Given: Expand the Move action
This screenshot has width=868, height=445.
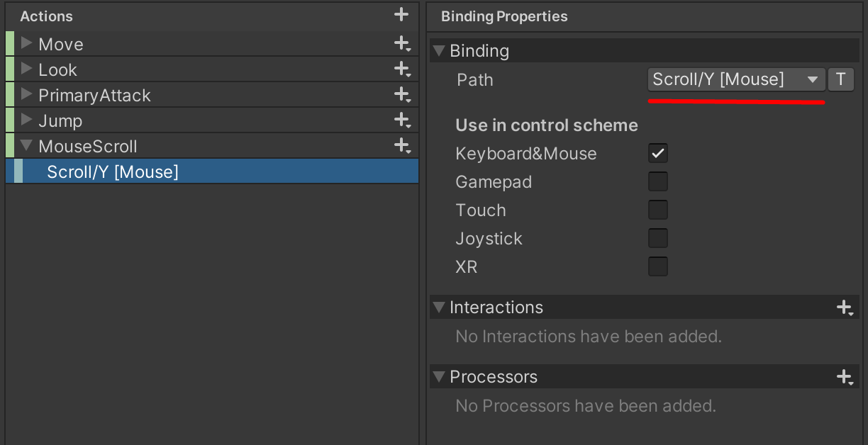Looking at the screenshot, I should (x=26, y=43).
